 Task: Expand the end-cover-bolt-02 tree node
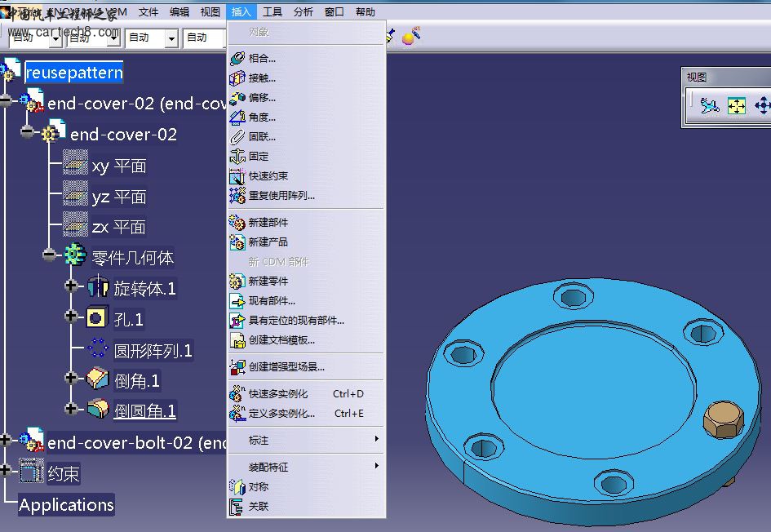(x=7, y=440)
